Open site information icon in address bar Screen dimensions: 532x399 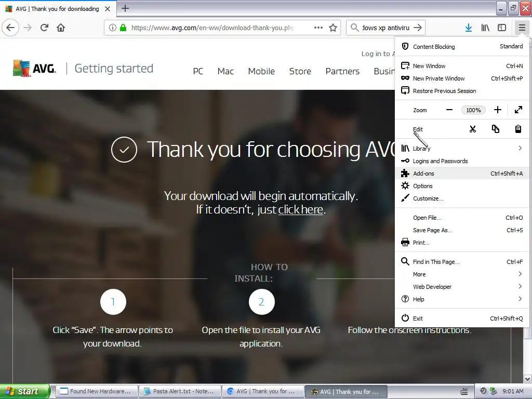[113, 28]
